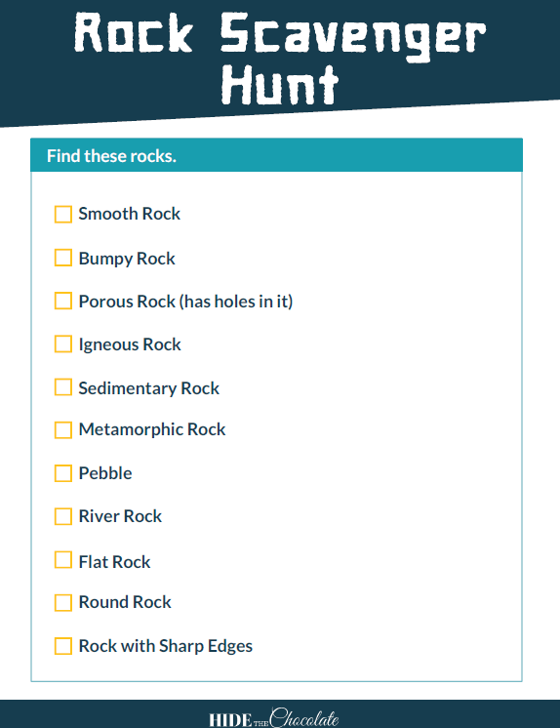560x728 pixels.
Task: Click the Metamorphic Rock label
Action: point(152,429)
